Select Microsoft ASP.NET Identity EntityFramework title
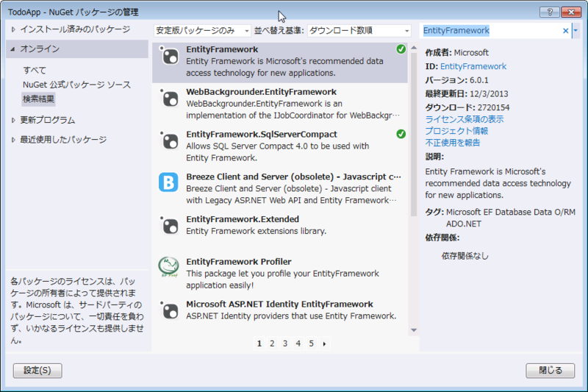Image resolution: width=588 pixels, height=392 pixels. click(x=279, y=304)
